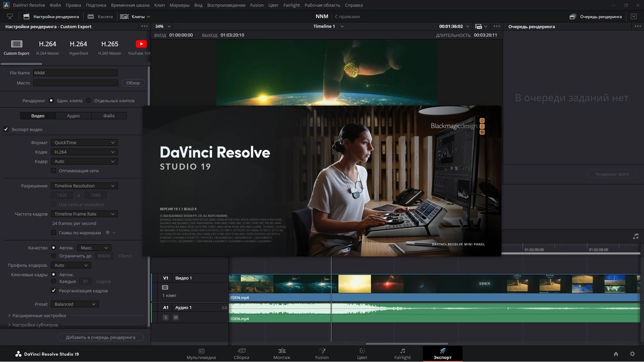Open the Мультимедиа page
Screen dimensions: 644x362
(x=201, y=354)
